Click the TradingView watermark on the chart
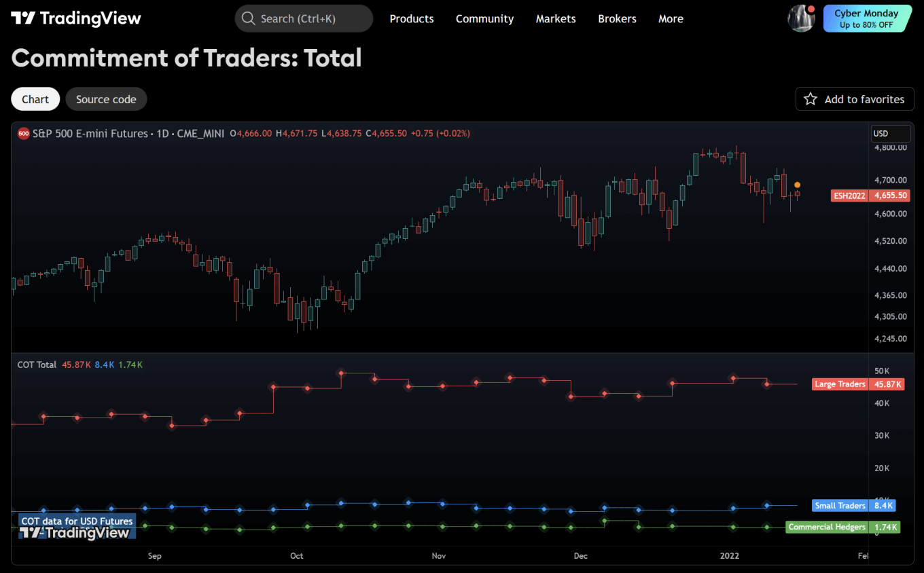The height and width of the screenshot is (573, 924). (x=75, y=533)
